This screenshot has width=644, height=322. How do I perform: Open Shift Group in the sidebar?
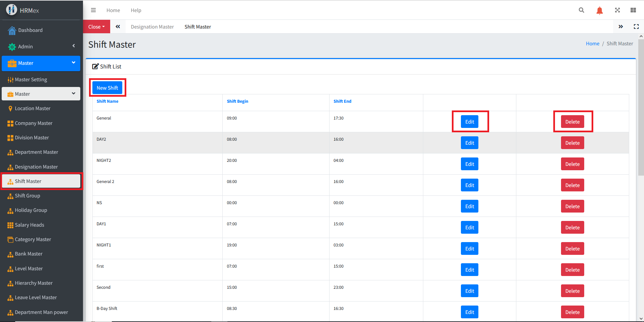tap(28, 196)
